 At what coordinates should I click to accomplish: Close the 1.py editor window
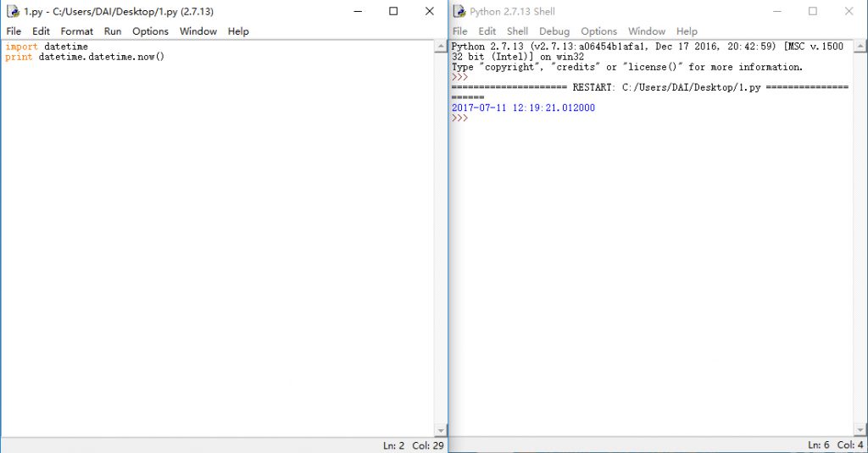pyautogui.click(x=430, y=11)
